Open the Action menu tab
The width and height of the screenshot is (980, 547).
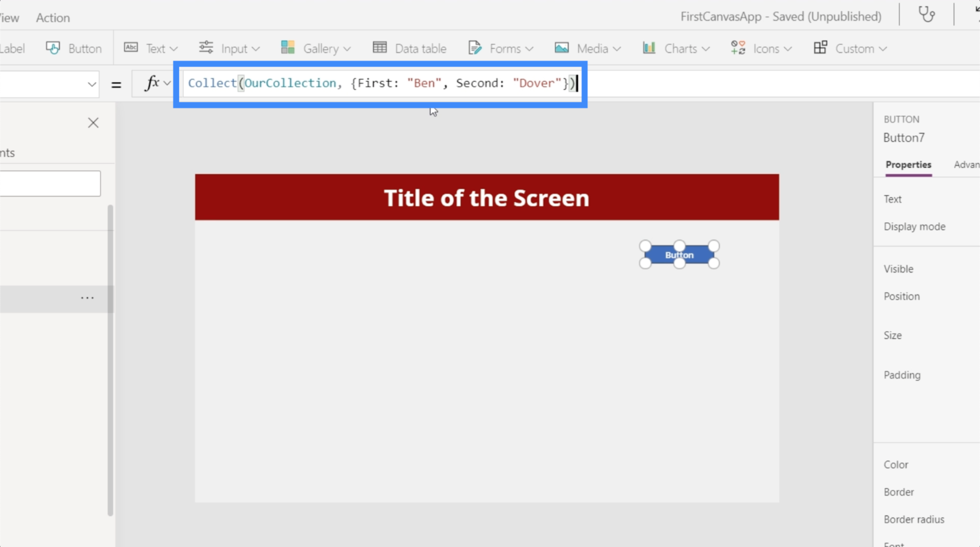click(x=53, y=17)
